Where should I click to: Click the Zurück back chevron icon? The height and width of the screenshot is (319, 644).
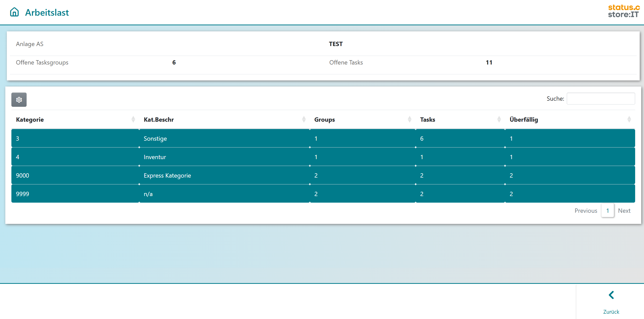611,295
